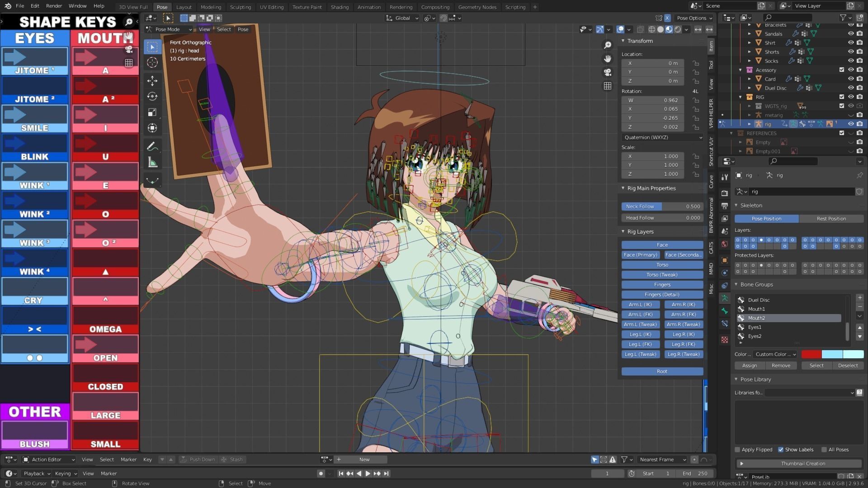
Task: Select the Rotate tool
Action: click(152, 97)
